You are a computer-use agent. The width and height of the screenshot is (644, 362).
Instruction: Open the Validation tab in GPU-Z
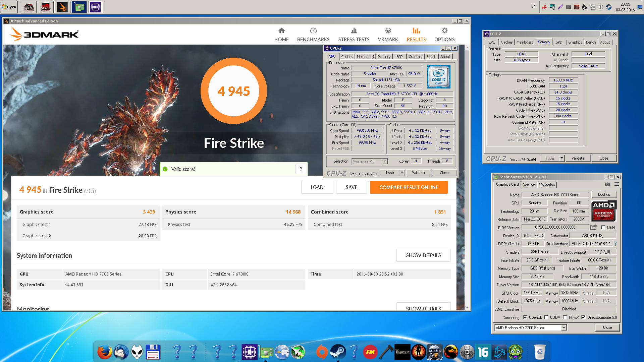pos(547,185)
